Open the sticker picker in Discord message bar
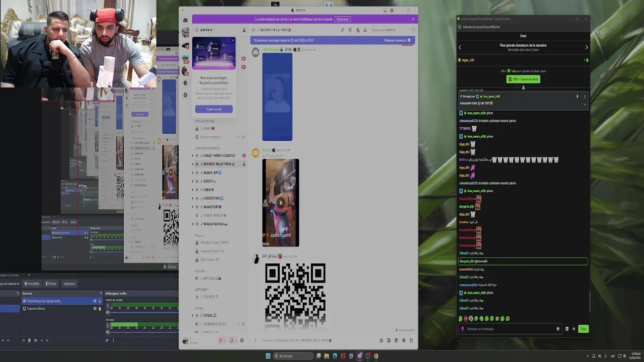This screenshot has height=362, width=644. (396, 340)
